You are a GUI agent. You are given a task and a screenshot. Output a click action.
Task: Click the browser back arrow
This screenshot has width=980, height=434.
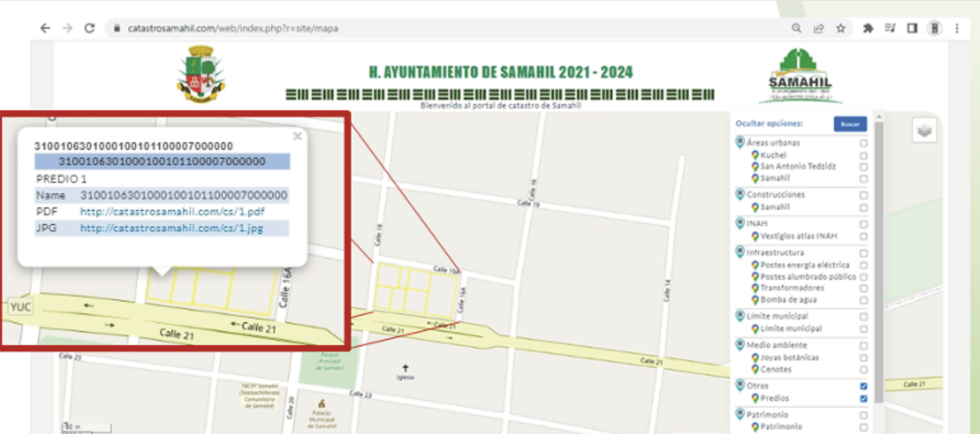45,28
